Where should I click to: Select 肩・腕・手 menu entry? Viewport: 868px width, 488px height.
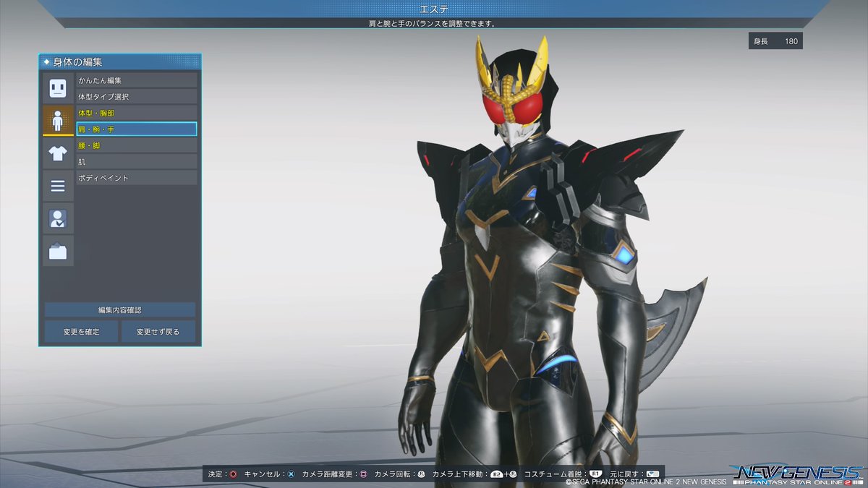(x=137, y=129)
